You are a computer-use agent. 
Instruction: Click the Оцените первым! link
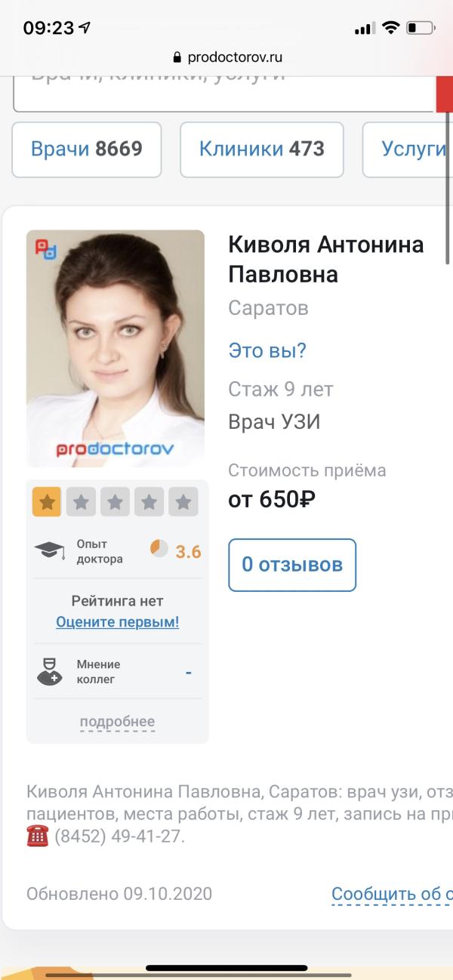(118, 623)
